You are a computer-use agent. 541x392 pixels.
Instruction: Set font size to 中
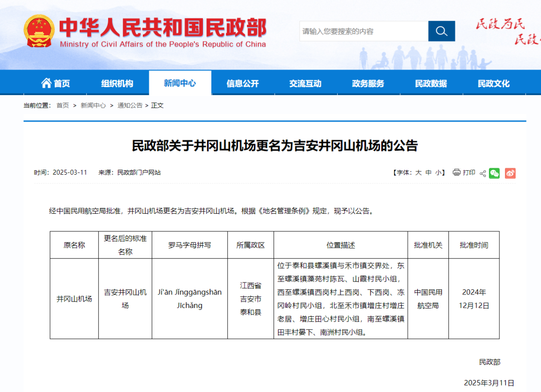428,172
